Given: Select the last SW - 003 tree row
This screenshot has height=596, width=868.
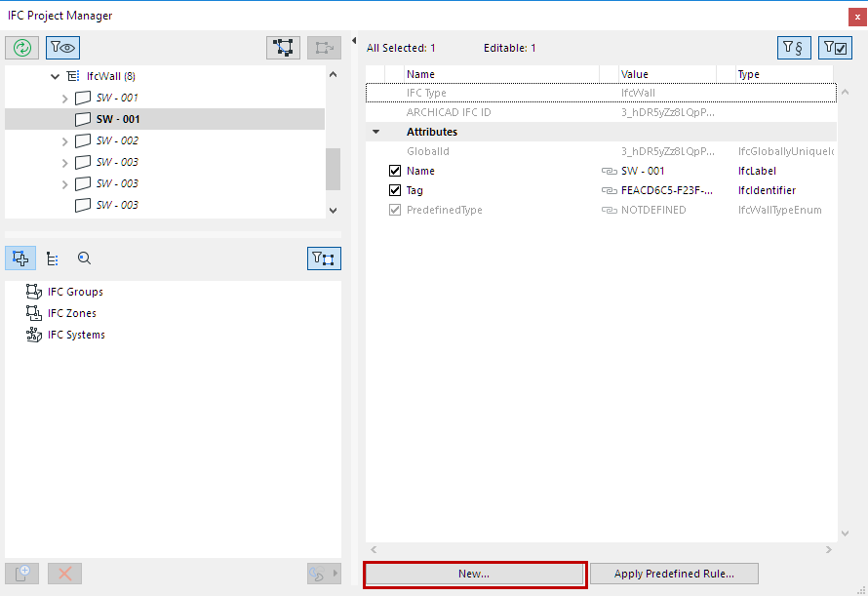Looking at the screenshot, I should [165, 205].
